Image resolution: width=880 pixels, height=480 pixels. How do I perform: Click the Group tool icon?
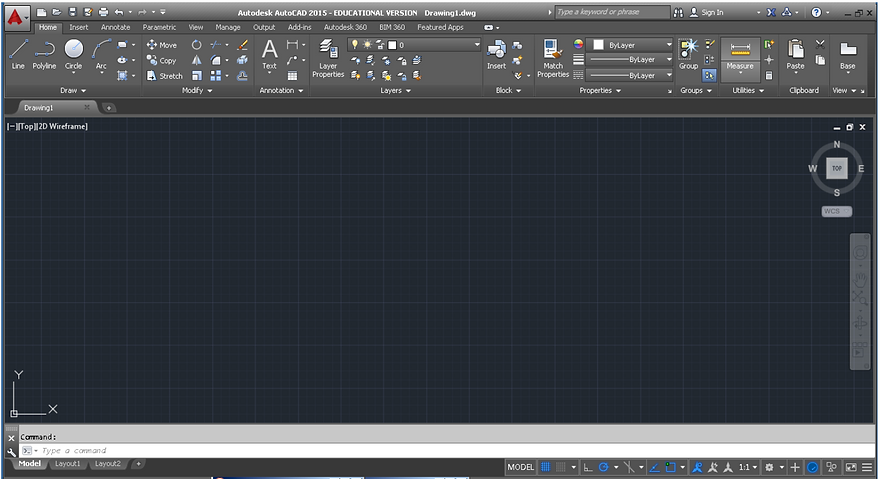click(x=688, y=54)
